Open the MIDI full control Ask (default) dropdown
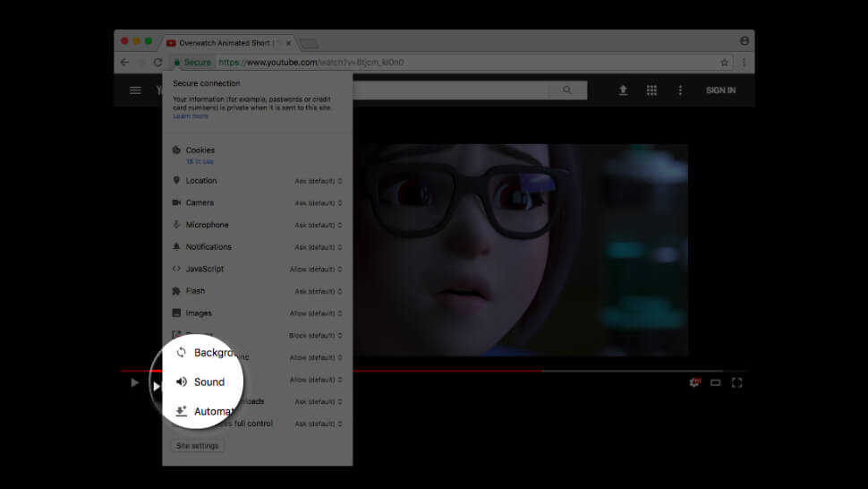The image size is (868, 489). pyautogui.click(x=319, y=424)
